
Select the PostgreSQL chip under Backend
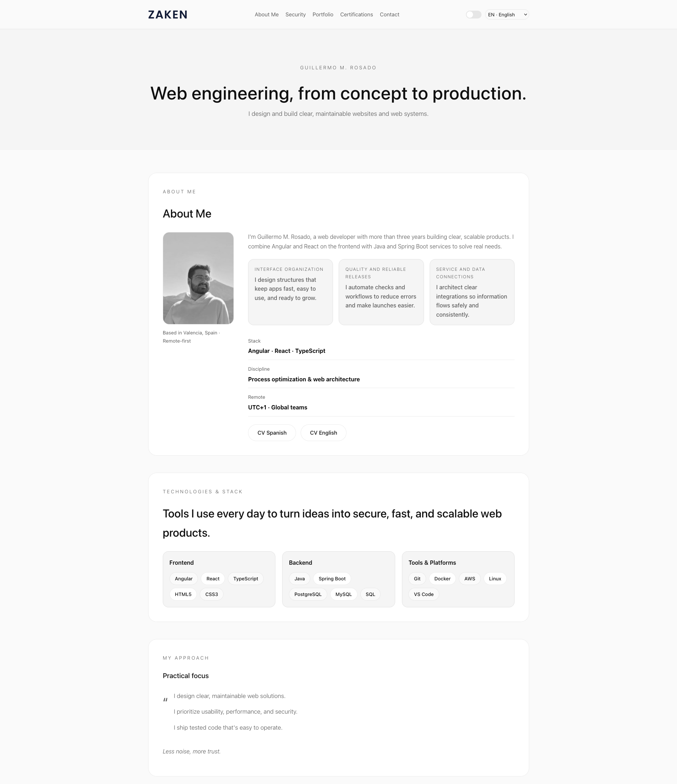tap(308, 594)
